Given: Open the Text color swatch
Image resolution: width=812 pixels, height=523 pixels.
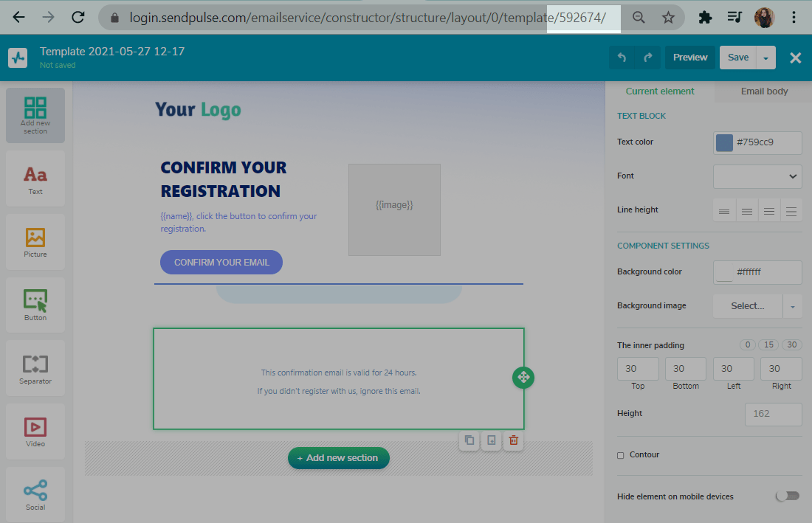Looking at the screenshot, I should pyautogui.click(x=725, y=142).
